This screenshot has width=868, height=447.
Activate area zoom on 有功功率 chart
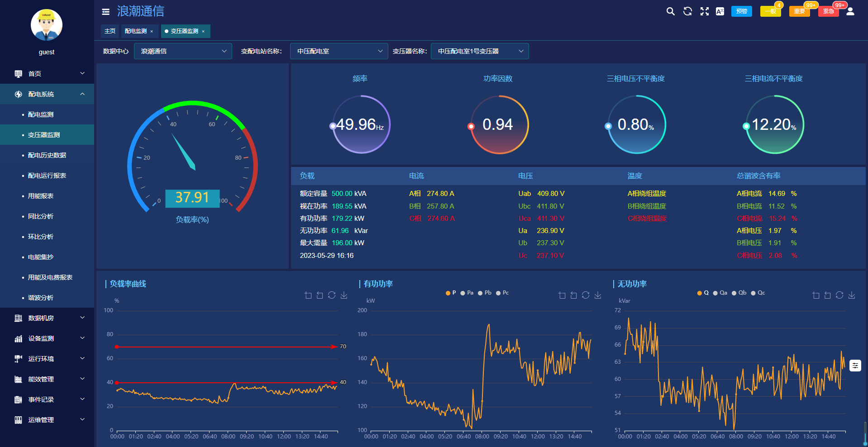(x=562, y=295)
